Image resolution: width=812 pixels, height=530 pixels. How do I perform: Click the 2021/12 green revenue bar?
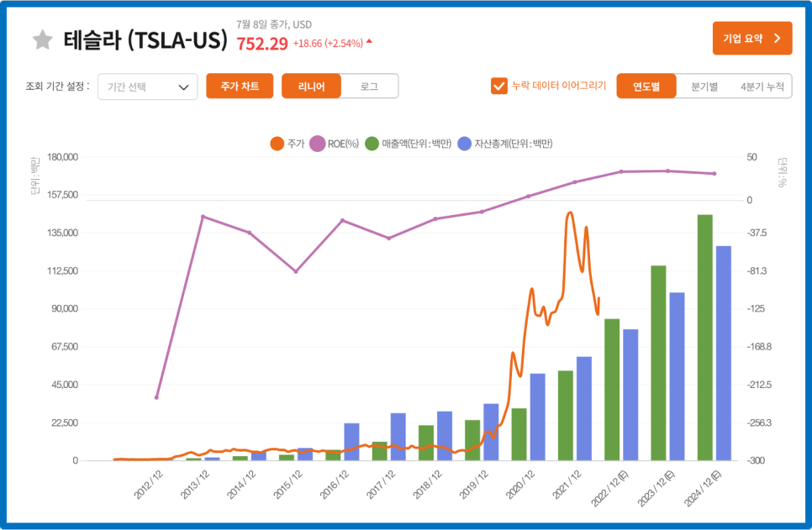(566, 416)
